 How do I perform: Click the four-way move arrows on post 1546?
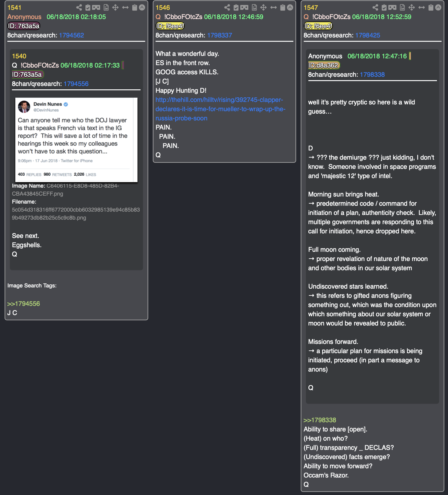click(x=263, y=7)
